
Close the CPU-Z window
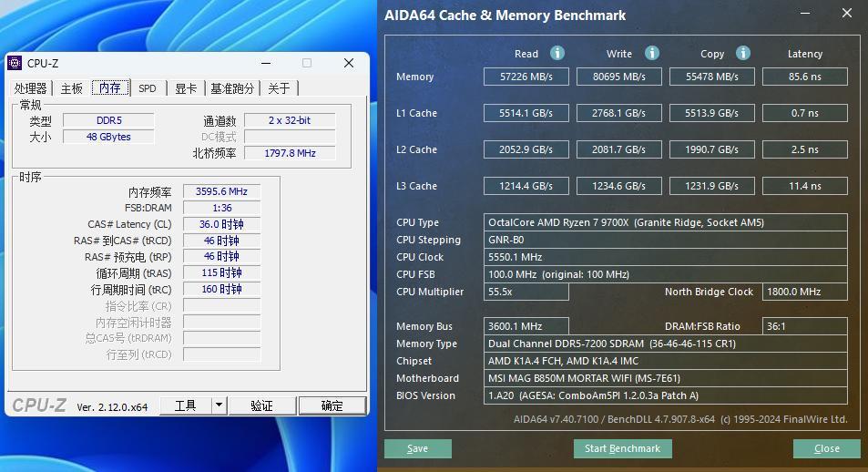(x=349, y=63)
